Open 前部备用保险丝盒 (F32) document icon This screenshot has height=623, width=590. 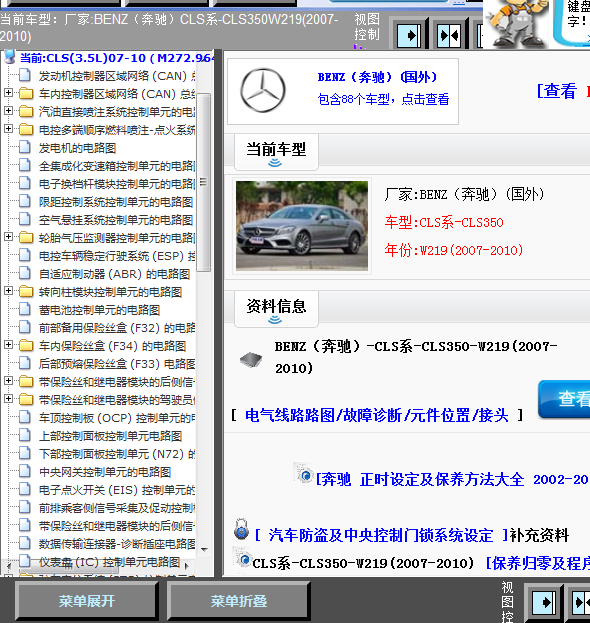(25, 327)
